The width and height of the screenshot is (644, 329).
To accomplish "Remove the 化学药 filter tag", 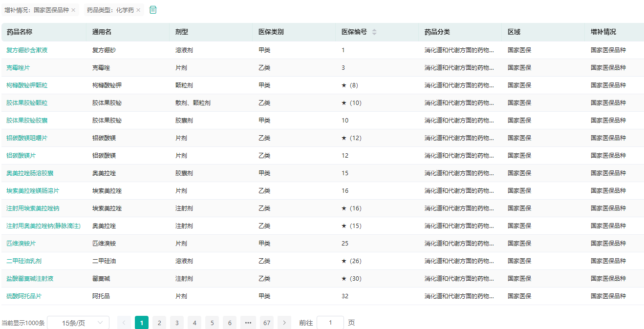I will (x=138, y=10).
